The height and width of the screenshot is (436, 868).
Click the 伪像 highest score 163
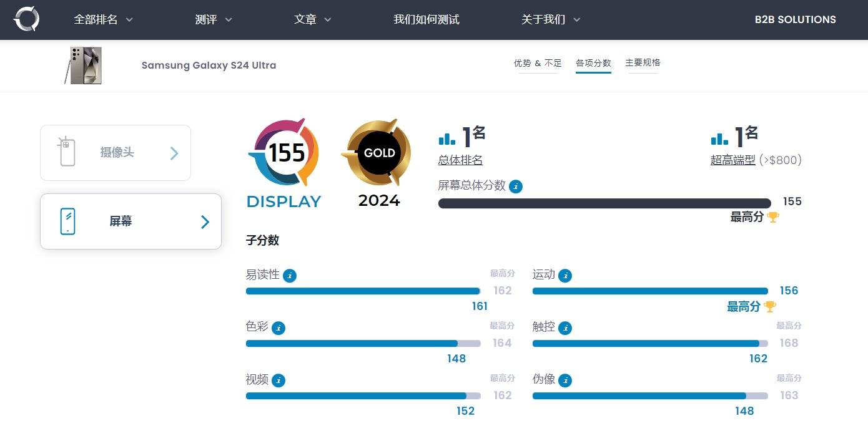(x=789, y=395)
